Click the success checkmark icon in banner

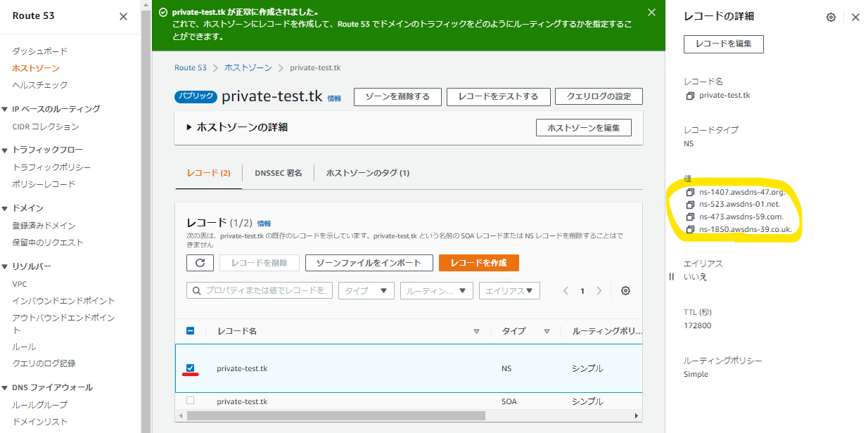[163, 13]
